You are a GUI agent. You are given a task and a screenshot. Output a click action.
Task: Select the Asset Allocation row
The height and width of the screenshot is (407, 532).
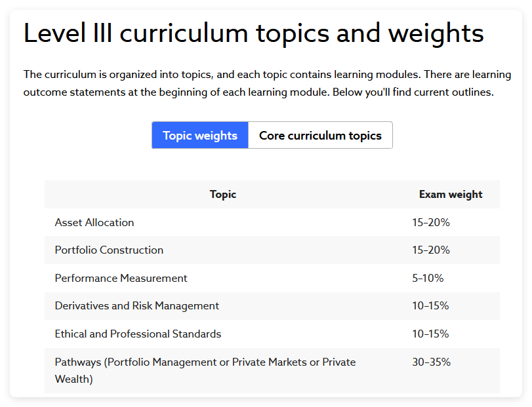tap(272, 222)
